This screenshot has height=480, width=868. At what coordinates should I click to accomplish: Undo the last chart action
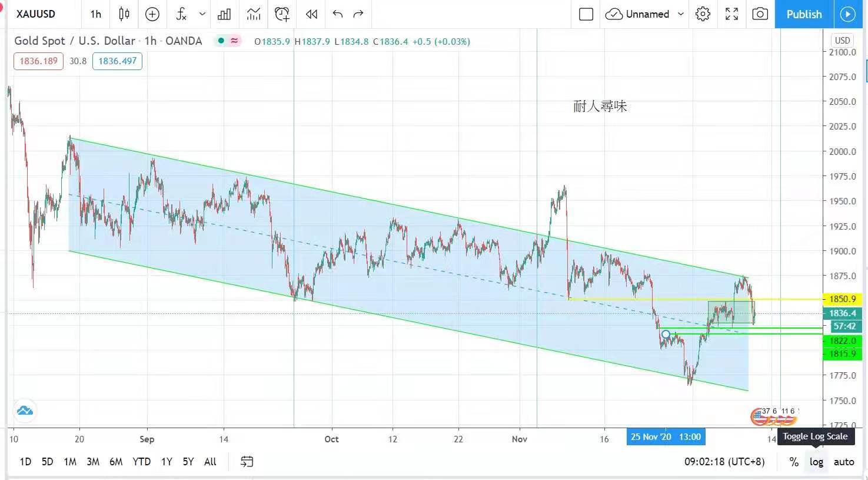click(337, 14)
